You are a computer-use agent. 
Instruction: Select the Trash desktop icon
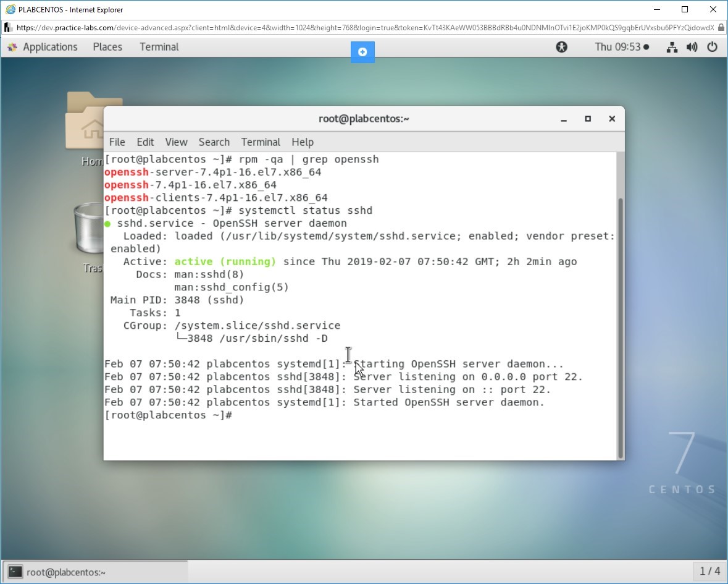pos(90,238)
